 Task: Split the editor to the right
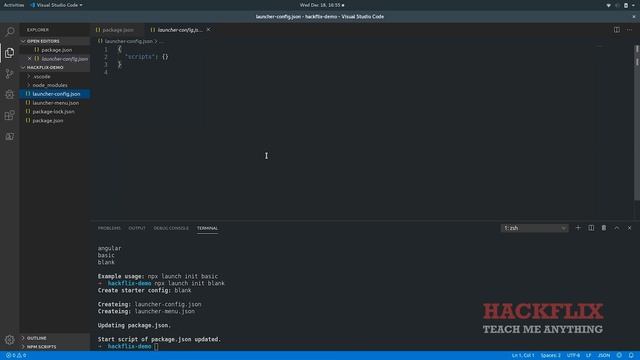pyautogui.click(x=617, y=30)
